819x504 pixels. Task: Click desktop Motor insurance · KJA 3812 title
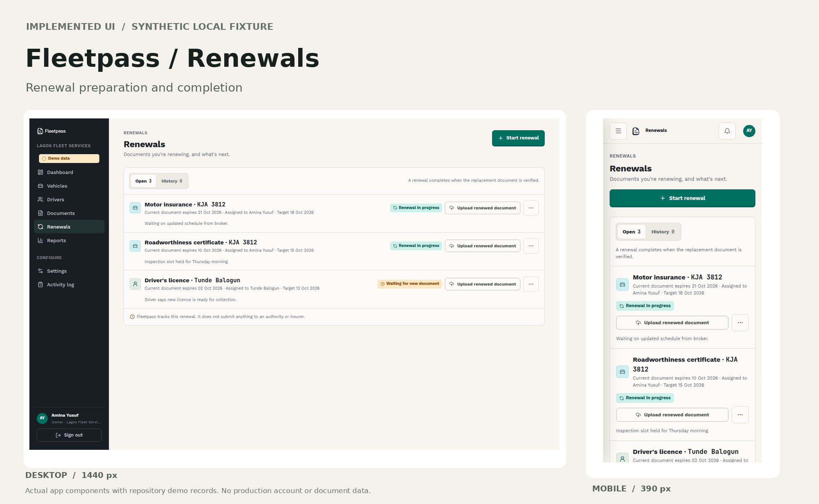185,205
